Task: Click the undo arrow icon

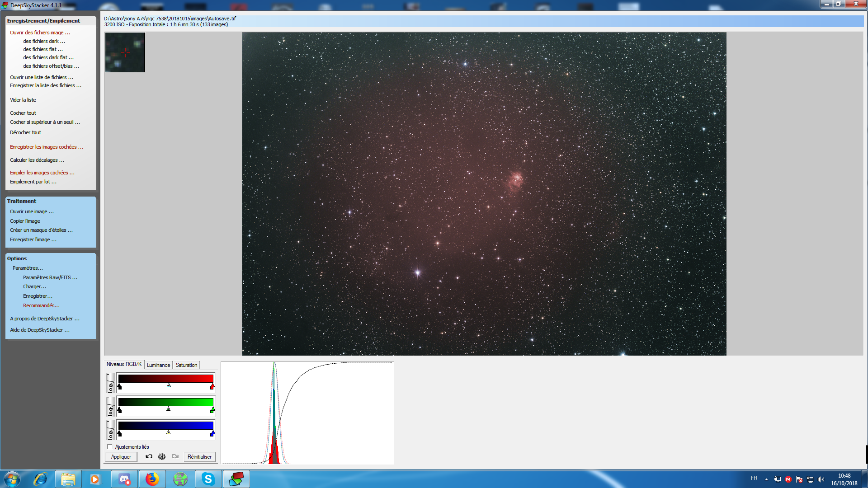Action: 149,456
